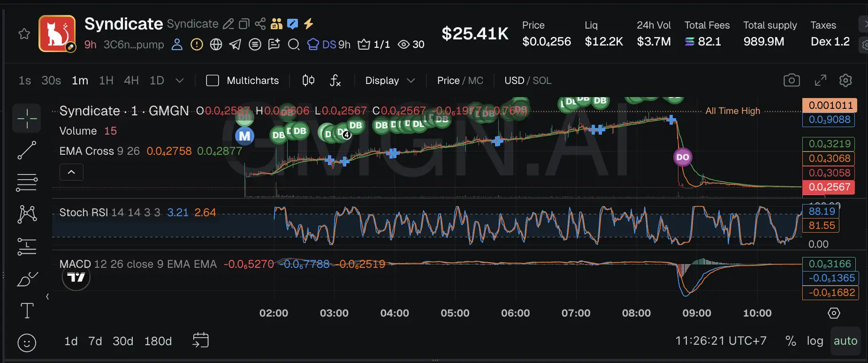
Task: Open the fx indicators menu
Action: [x=335, y=81]
